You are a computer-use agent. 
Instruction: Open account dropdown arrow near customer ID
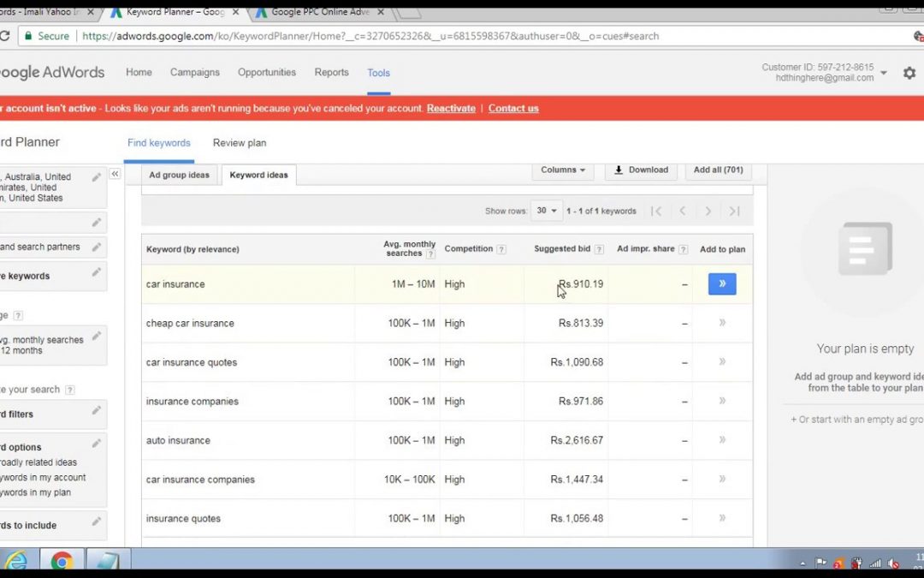pos(883,73)
